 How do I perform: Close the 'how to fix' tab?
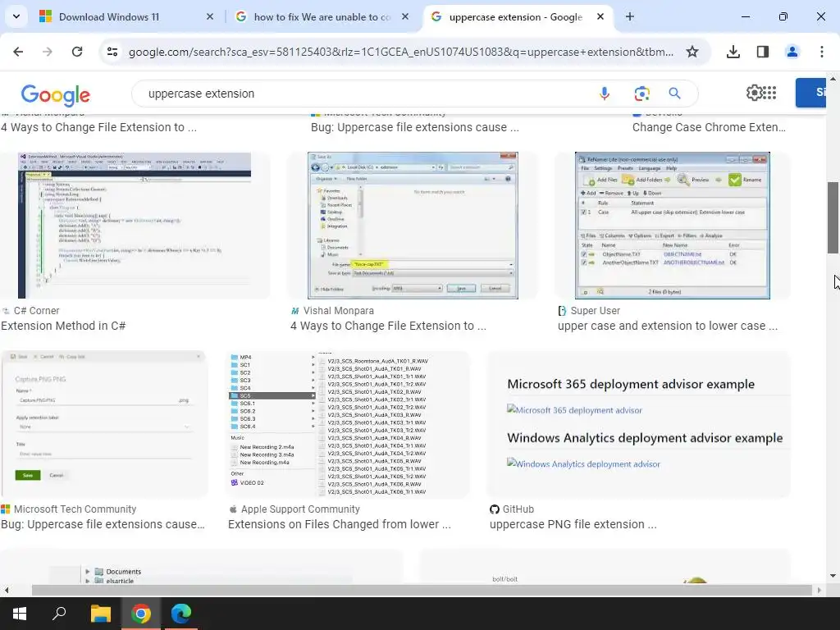(x=405, y=16)
